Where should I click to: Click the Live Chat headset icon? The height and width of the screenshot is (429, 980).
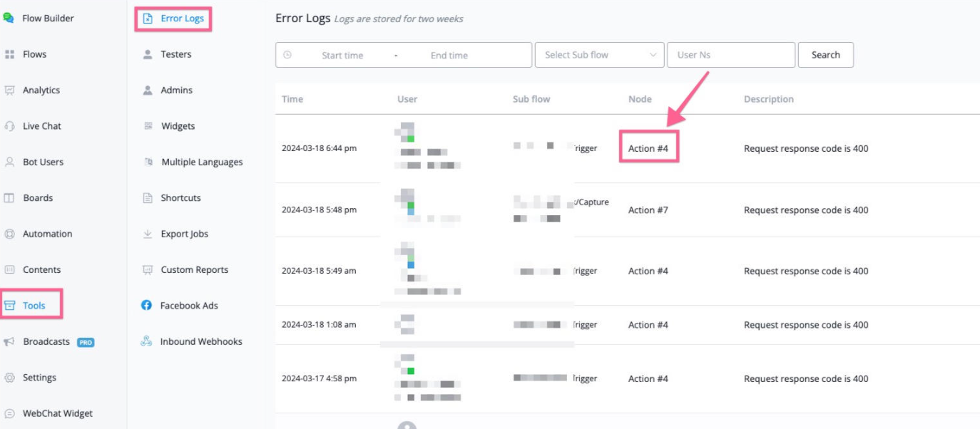pyautogui.click(x=9, y=126)
